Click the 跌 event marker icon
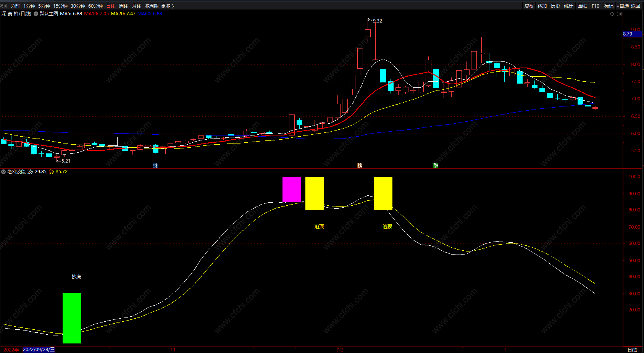Viewport: 644px width, 353px height. (436, 165)
